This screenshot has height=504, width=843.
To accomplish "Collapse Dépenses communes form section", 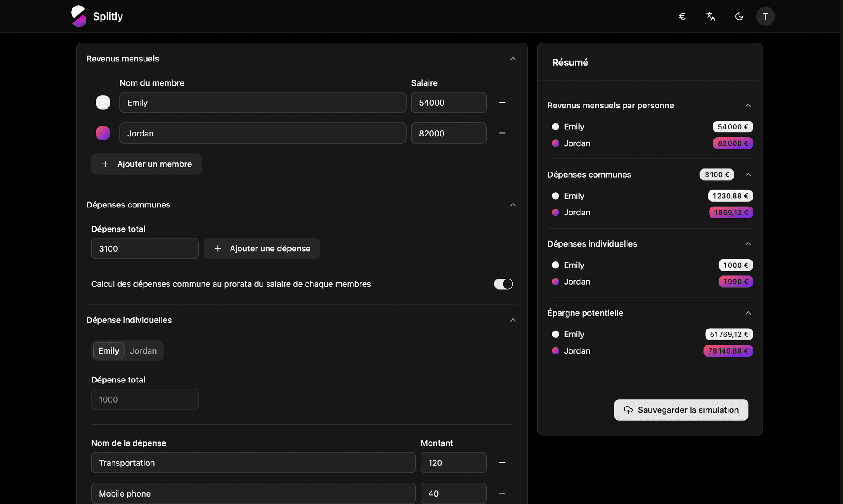I will click(x=513, y=205).
